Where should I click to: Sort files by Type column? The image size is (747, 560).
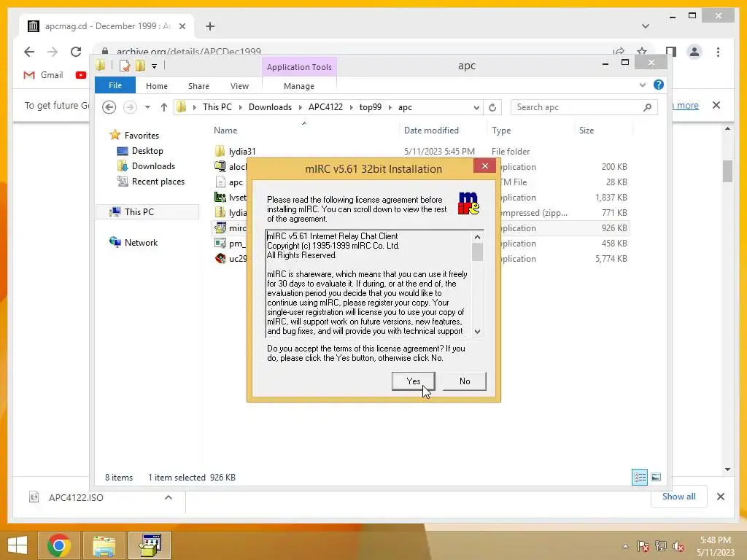[x=501, y=131]
